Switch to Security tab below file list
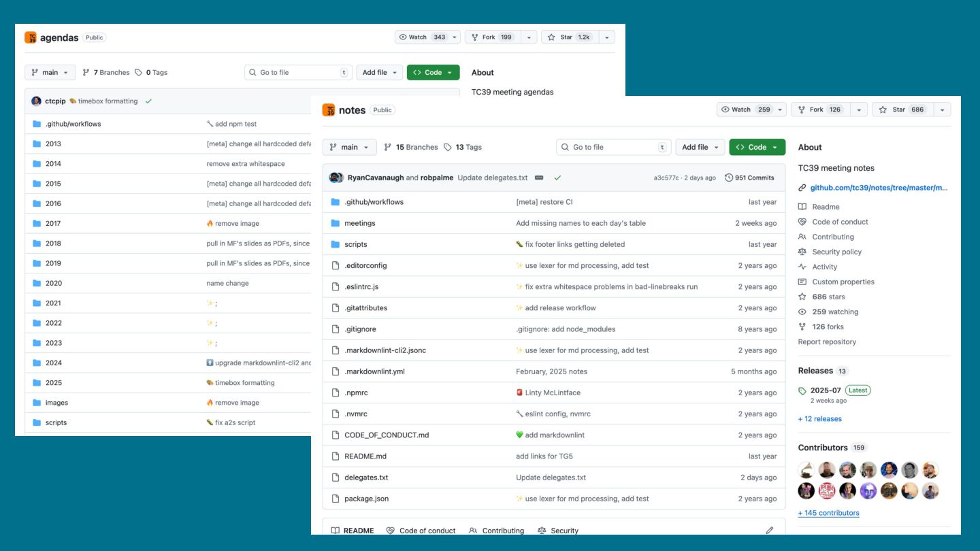 557,531
